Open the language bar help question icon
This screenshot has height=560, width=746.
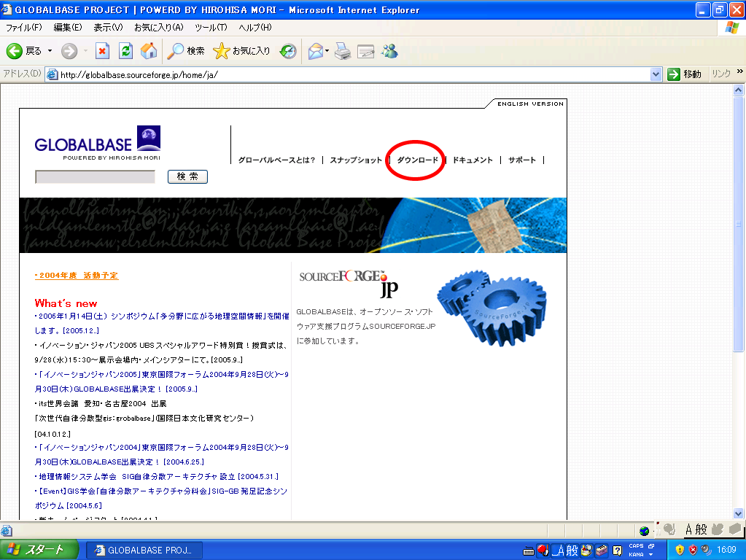point(617,551)
